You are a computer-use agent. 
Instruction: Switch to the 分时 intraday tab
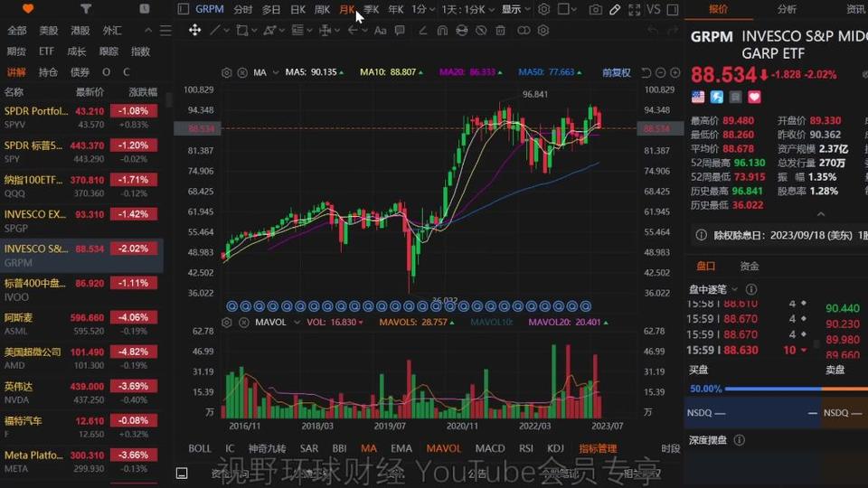coord(242,9)
